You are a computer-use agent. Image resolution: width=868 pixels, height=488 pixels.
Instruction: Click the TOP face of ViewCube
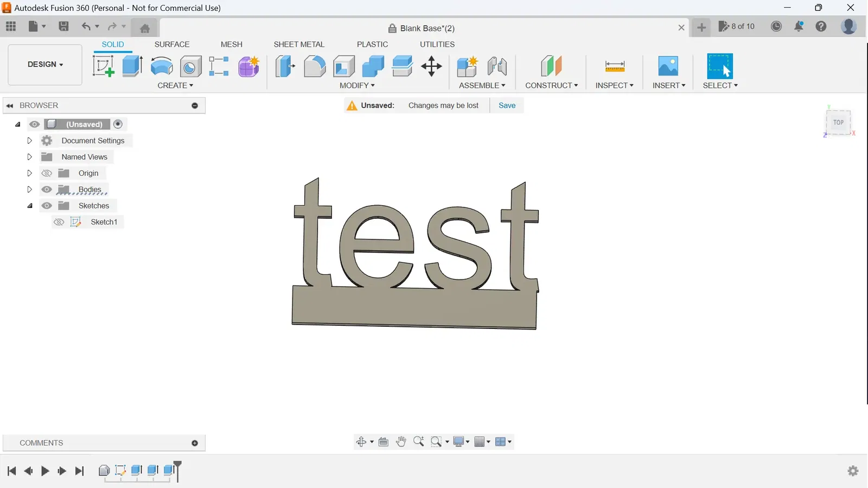(838, 123)
